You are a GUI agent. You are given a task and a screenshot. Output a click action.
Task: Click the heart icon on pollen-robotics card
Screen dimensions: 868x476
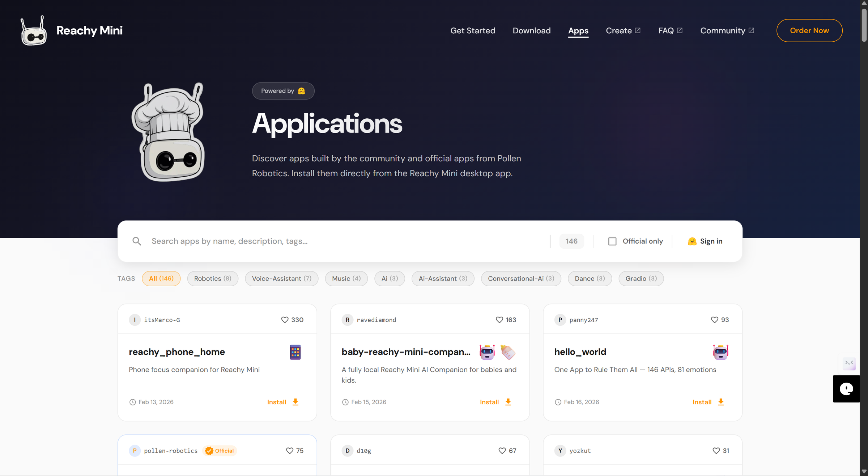[x=290, y=451]
